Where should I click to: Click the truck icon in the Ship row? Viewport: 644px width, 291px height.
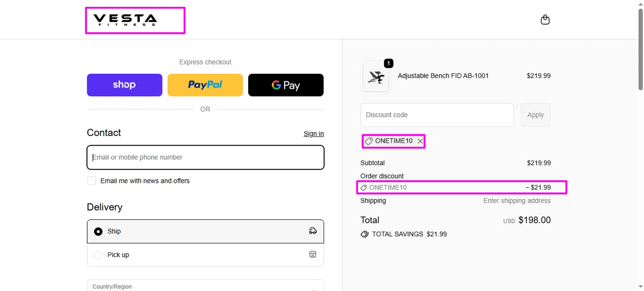point(313,231)
